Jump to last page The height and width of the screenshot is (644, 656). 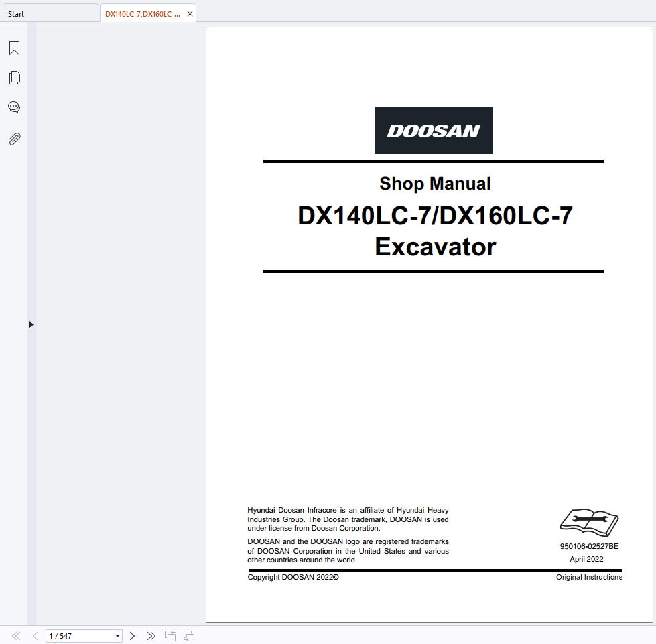[x=151, y=636]
